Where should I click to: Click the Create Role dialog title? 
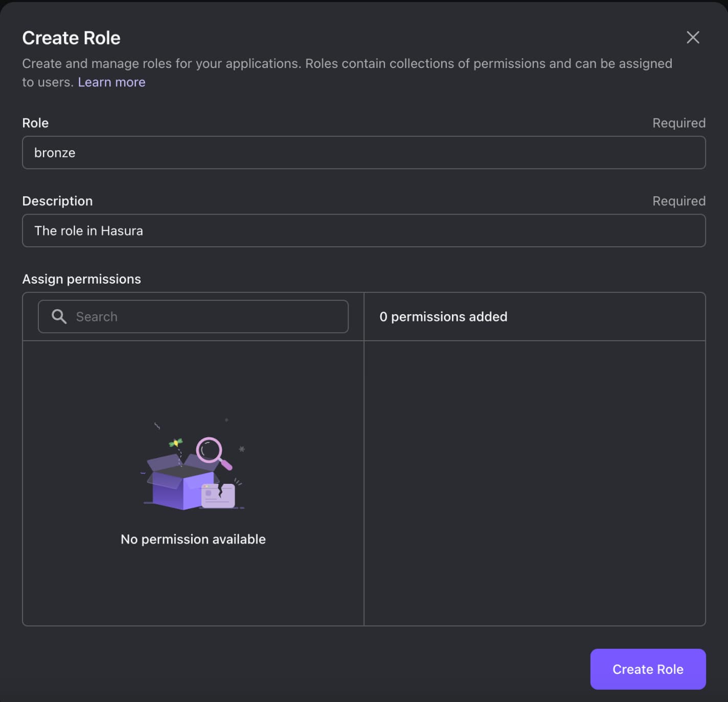click(x=71, y=37)
